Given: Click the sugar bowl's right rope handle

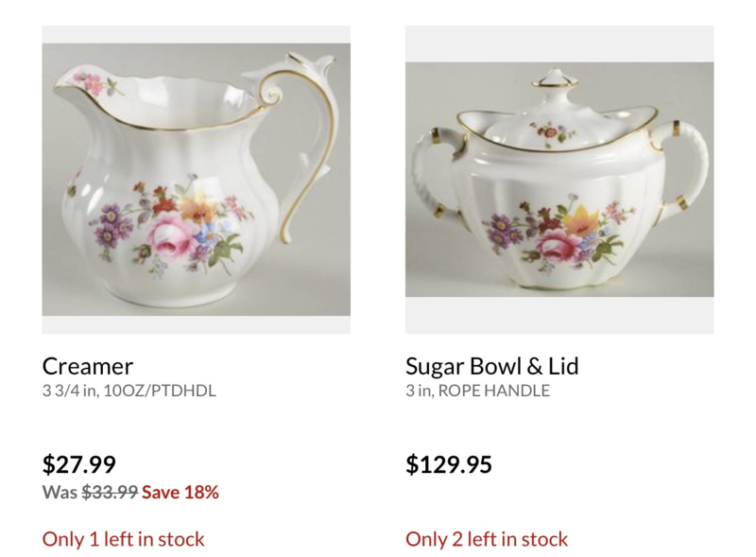Looking at the screenshot, I should coord(682,165).
